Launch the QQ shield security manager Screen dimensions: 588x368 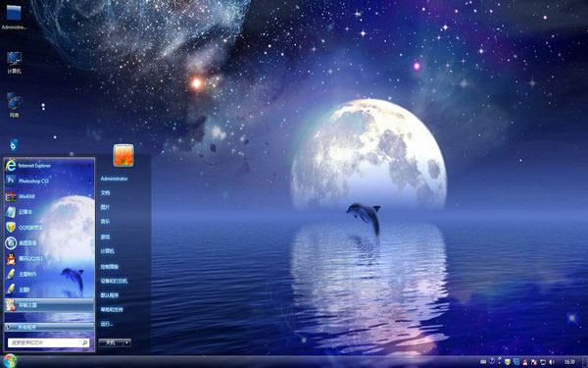coord(49,228)
